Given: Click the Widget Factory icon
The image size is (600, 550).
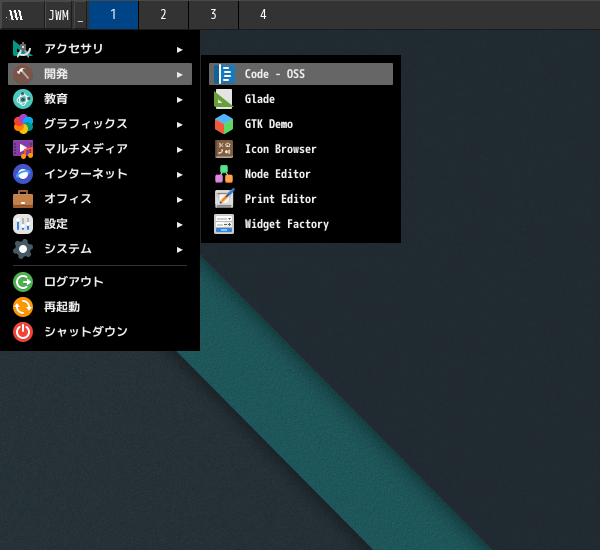Looking at the screenshot, I should [x=224, y=224].
